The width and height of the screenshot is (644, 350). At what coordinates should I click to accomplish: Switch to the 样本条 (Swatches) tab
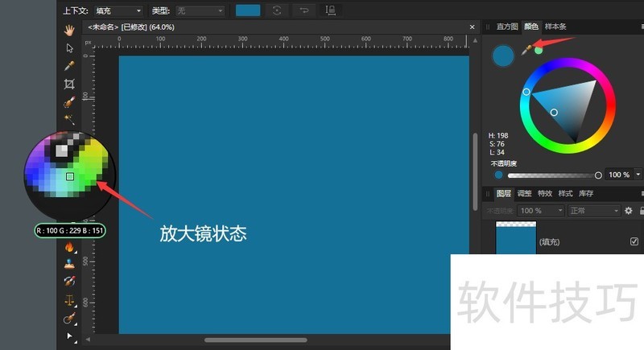(556, 27)
